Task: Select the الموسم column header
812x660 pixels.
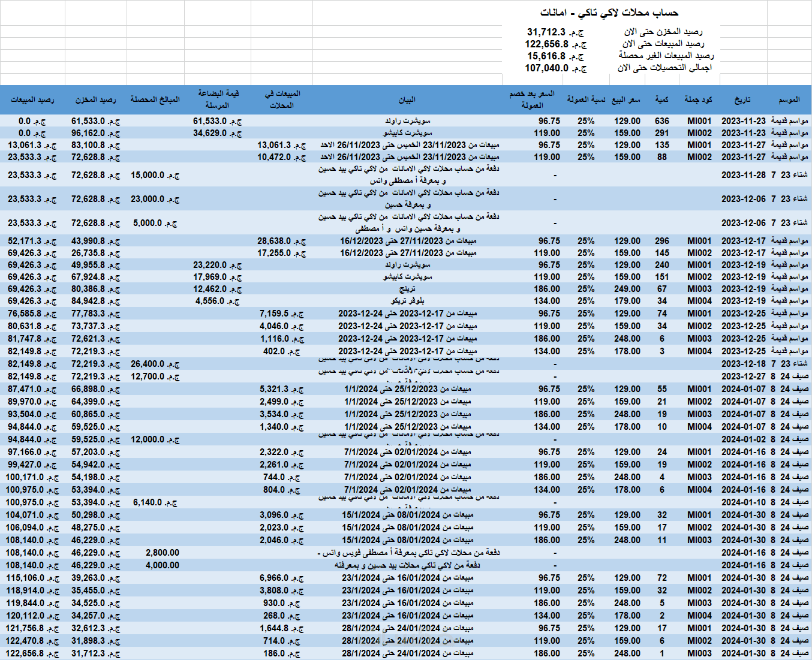Action: point(789,100)
